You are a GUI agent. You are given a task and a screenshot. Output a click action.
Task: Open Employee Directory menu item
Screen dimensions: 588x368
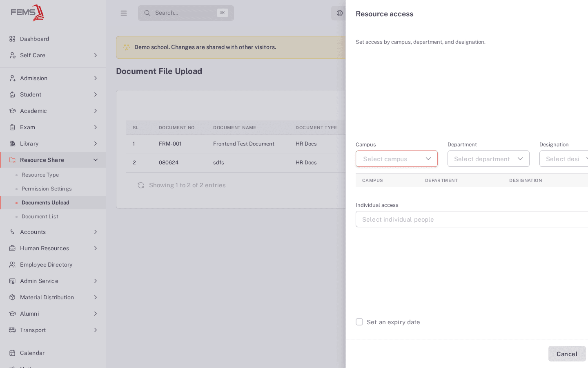pos(53,265)
